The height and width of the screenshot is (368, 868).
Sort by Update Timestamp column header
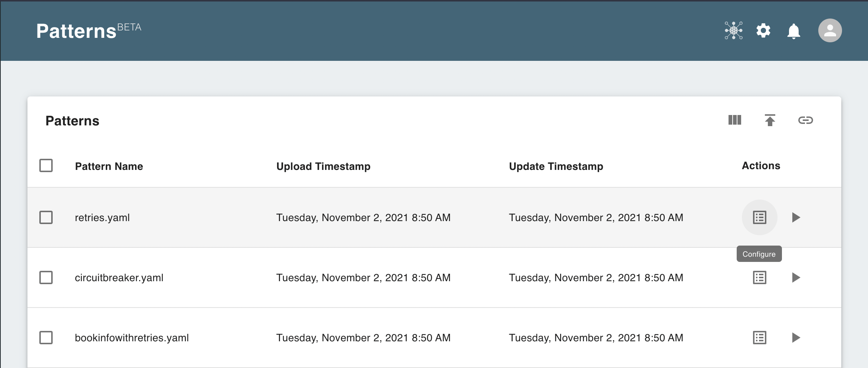556,166
